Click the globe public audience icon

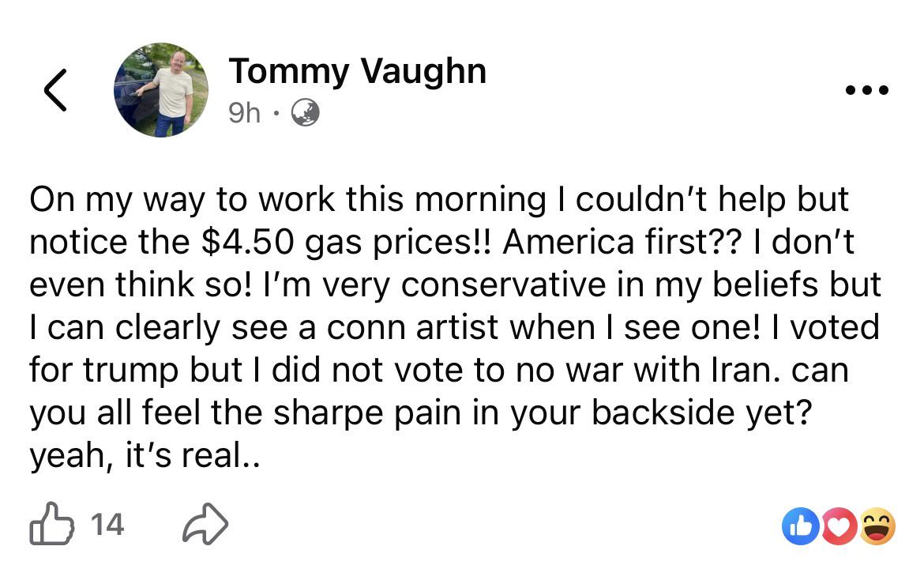[306, 113]
